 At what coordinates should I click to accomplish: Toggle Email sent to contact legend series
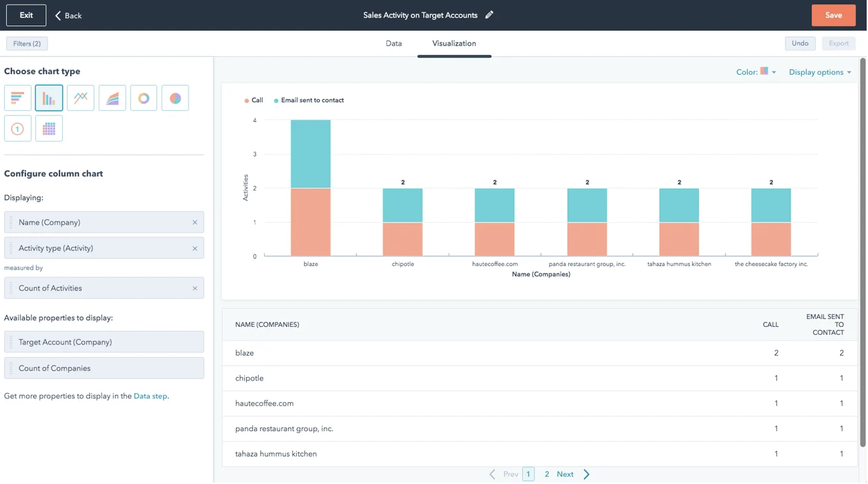click(309, 100)
